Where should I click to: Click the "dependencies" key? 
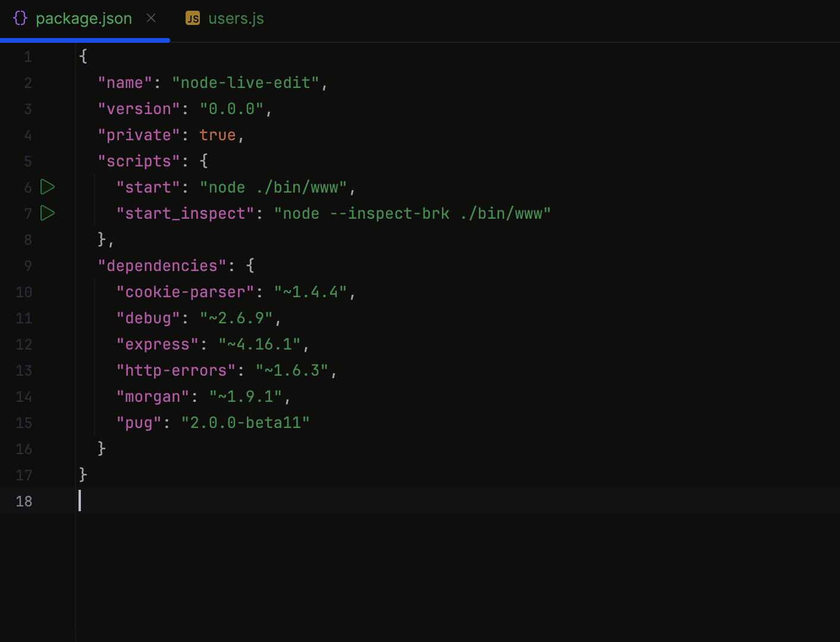pos(161,266)
